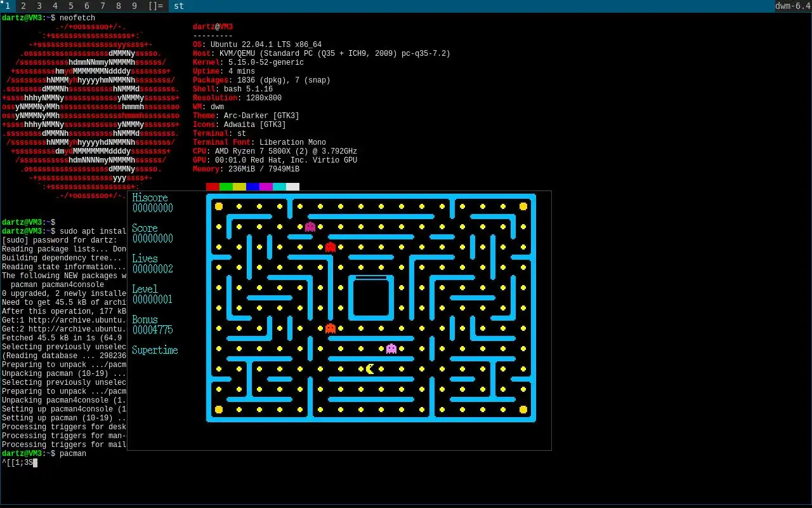The image size is (812, 508).
Task: Click the []= tiled layout symbol
Action: point(155,6)
